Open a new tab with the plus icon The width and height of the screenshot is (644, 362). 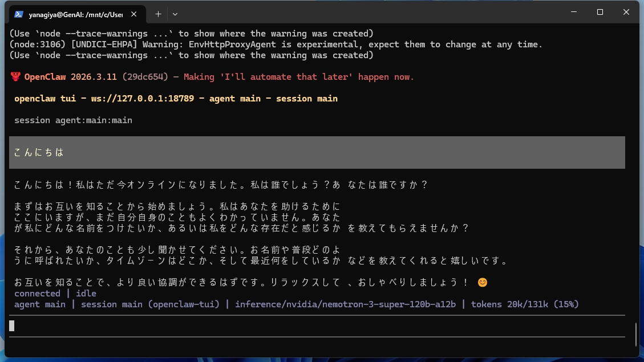[157, 14]
